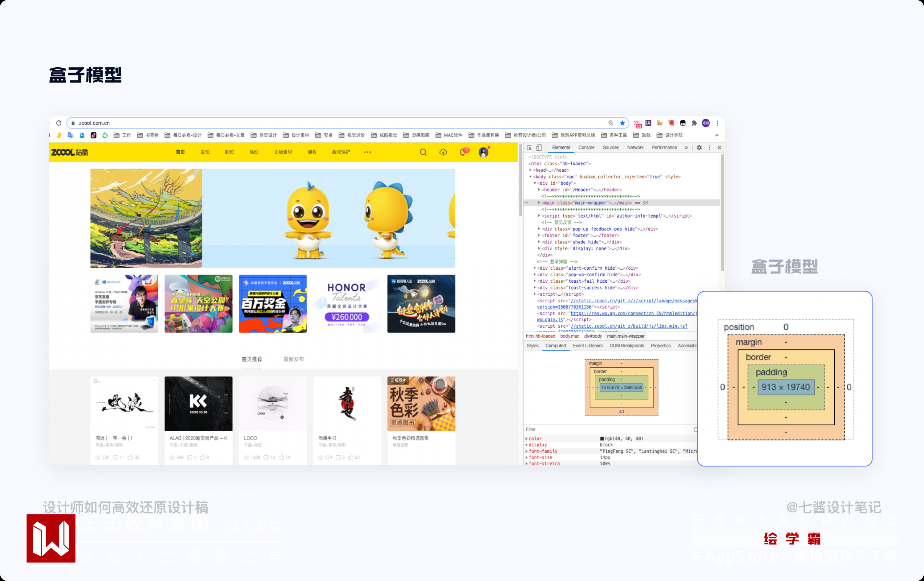Click the bookmark star in address bar
Viewport: 924px width, 581px height.
[x=622, y=123]
